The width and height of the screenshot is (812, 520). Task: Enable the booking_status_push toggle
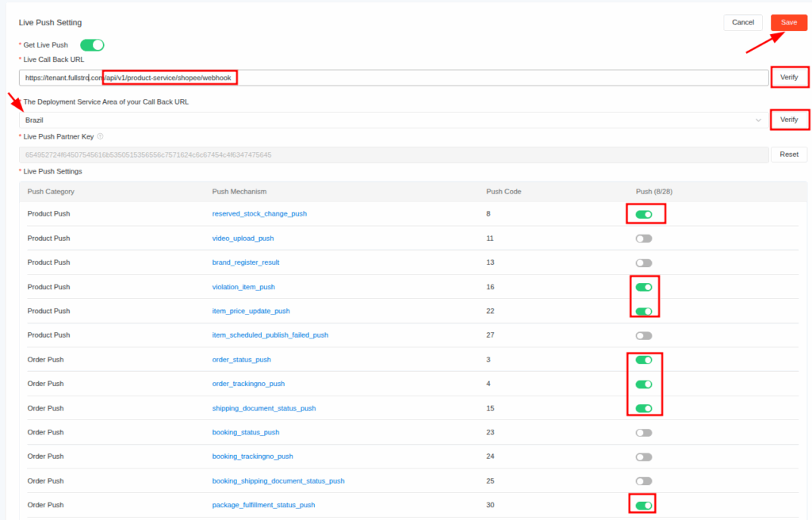(644, 433)
